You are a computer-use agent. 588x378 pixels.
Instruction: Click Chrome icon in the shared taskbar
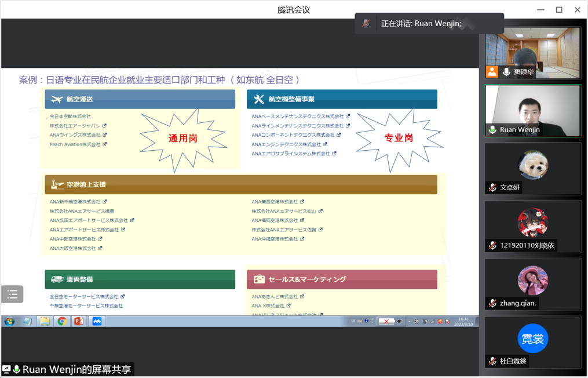61,321
